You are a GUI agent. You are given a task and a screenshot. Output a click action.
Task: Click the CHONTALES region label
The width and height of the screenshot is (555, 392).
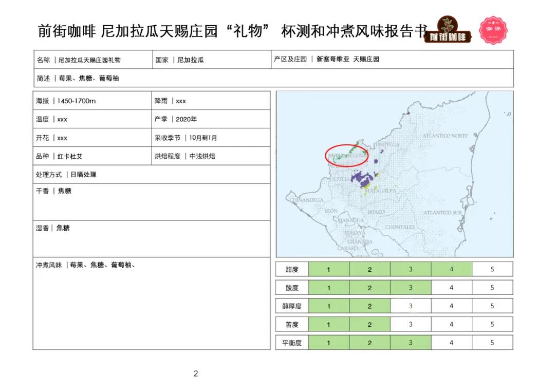(400, 227)
